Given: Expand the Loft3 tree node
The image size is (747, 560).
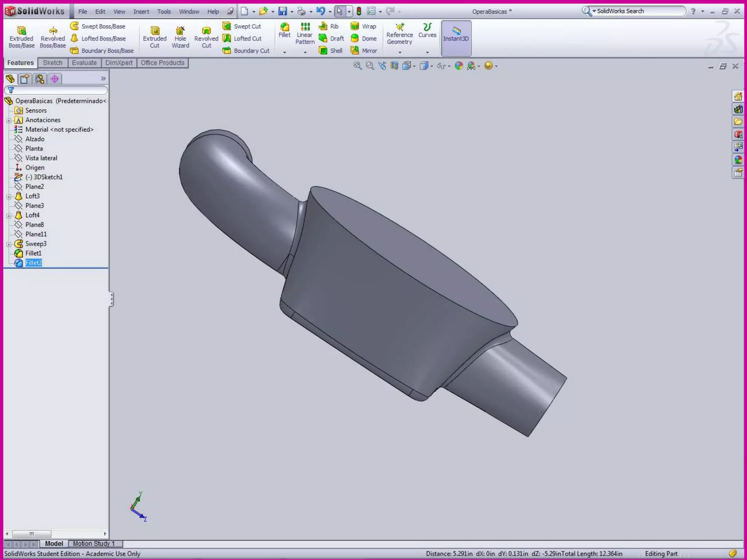Looking at the screenshot, I should tap(9, 197).
